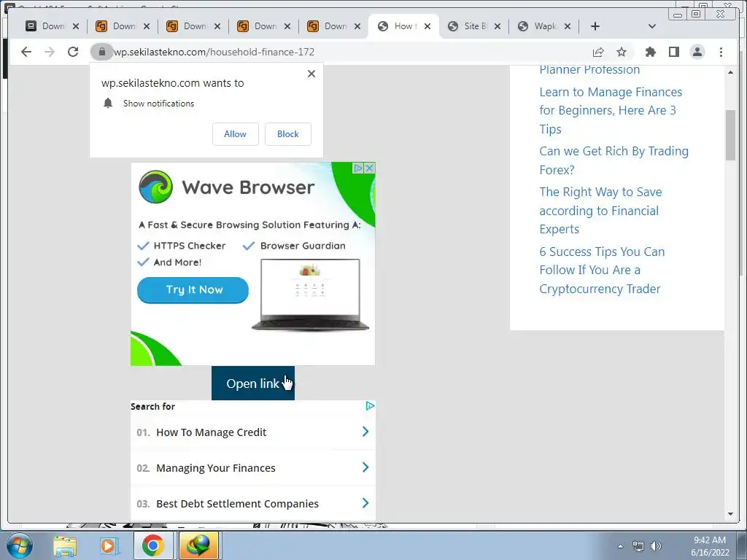Close the notification permission popup
This screenshot has width=747, height=560.
click(x=311, y=74)
